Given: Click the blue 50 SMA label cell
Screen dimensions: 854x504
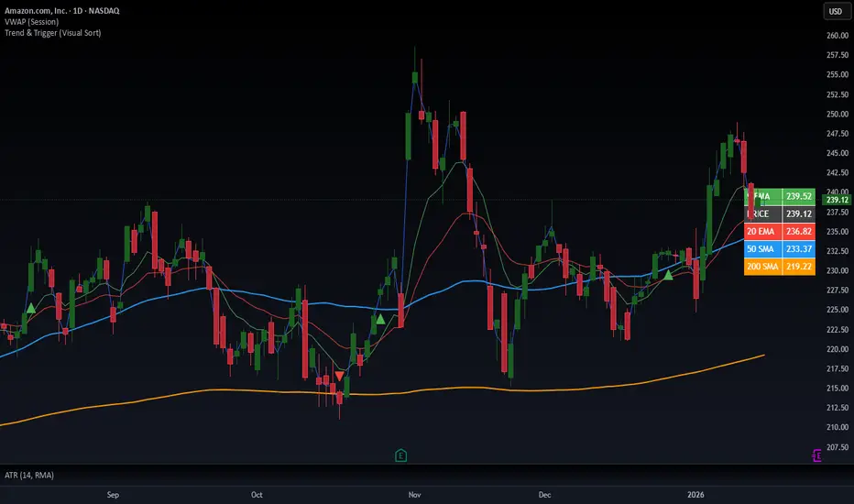Looking at the screenshot, I should pyautogui.click(x=763, y=248).
